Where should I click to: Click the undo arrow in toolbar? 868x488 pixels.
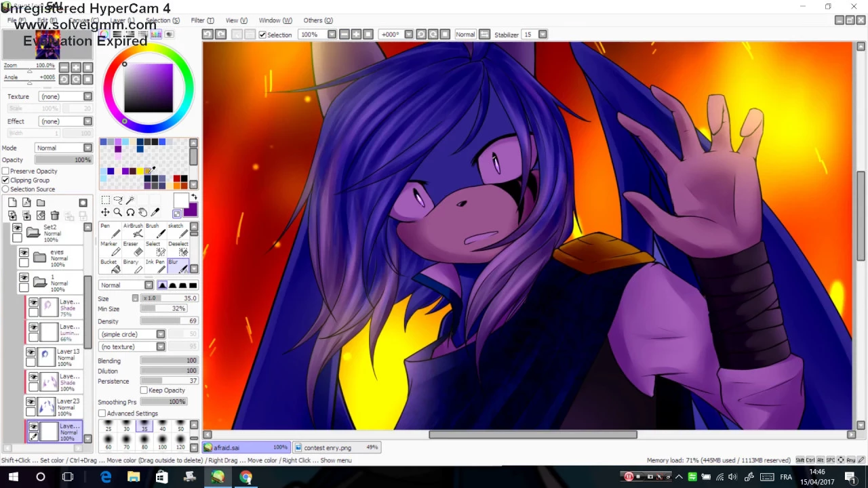tap(208, 35)
